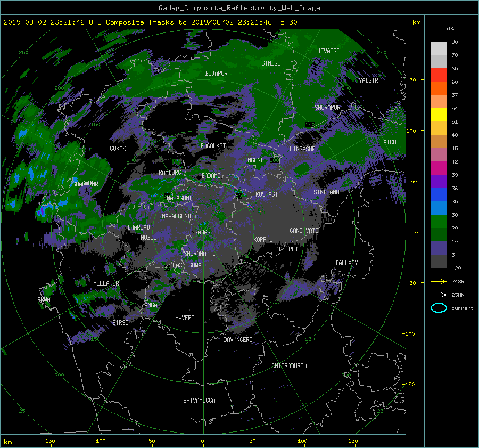Viewport: 479px width, 448px height.
Task: Click the NARAGUND city label
Action: click(180, 198)
